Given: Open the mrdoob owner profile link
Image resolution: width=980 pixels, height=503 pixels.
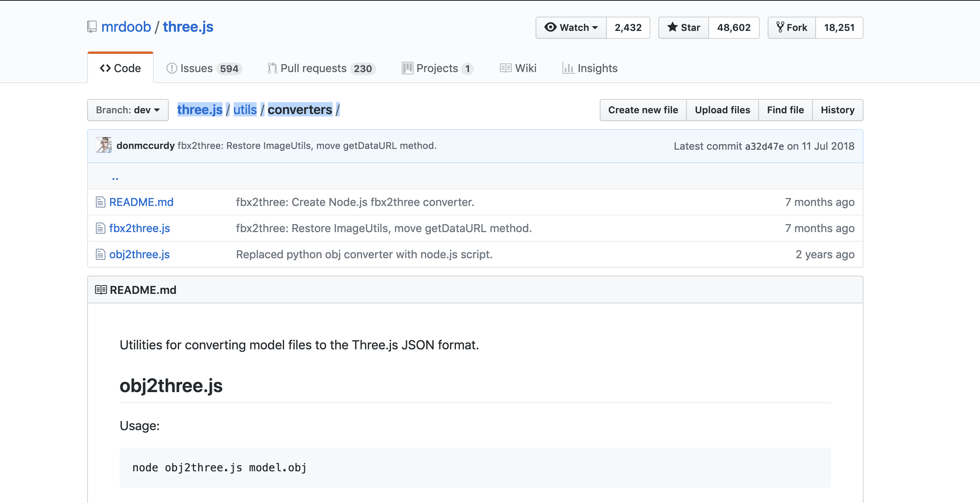Looking at the screenshot, I should point(126,27).
